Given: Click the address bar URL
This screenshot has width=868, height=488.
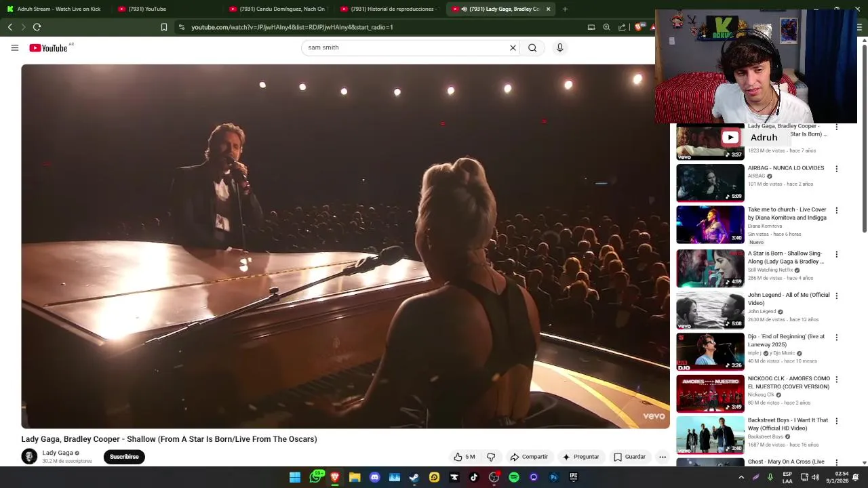Looking at the screenshot, I should pyautogui.click(x=292, y=27).
